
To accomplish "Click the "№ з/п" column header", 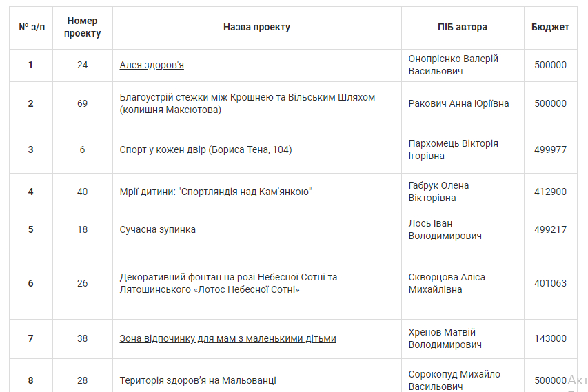I will pyautogui.click(x=30, y=28).
